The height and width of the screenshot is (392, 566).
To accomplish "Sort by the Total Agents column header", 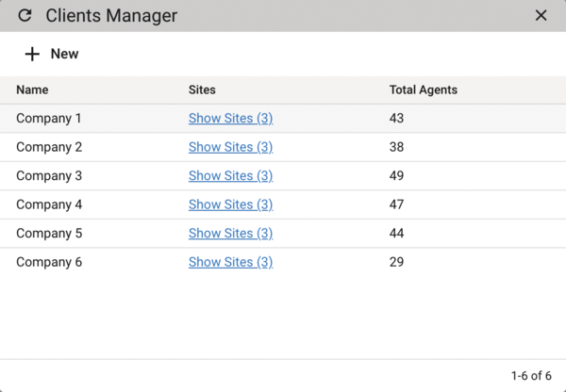I will 423,90.
